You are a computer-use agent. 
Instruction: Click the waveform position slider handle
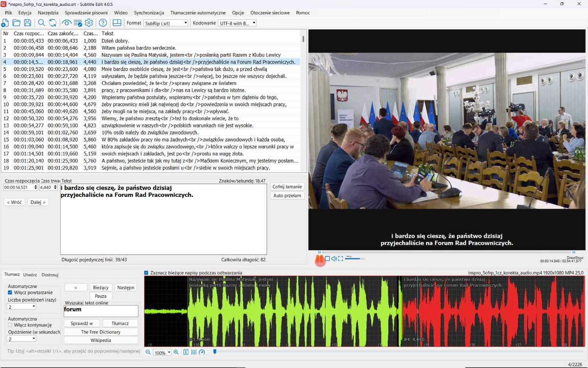215,352
